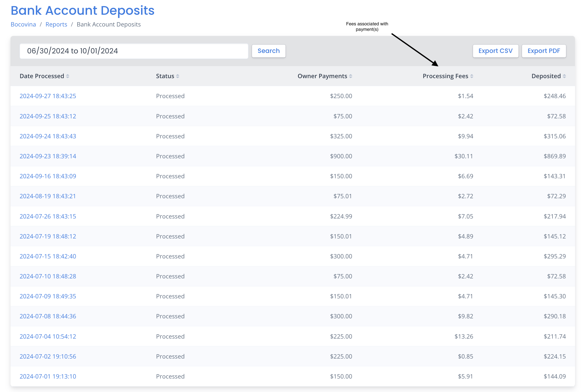
Task: Select the $325.00 owner payment cell
Action: tap(341, 136)
